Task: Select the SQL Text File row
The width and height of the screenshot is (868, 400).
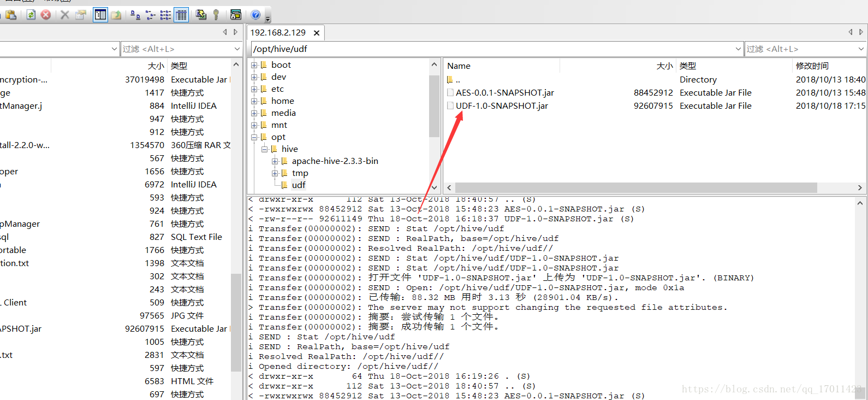Action: click(x=115, y=237)
